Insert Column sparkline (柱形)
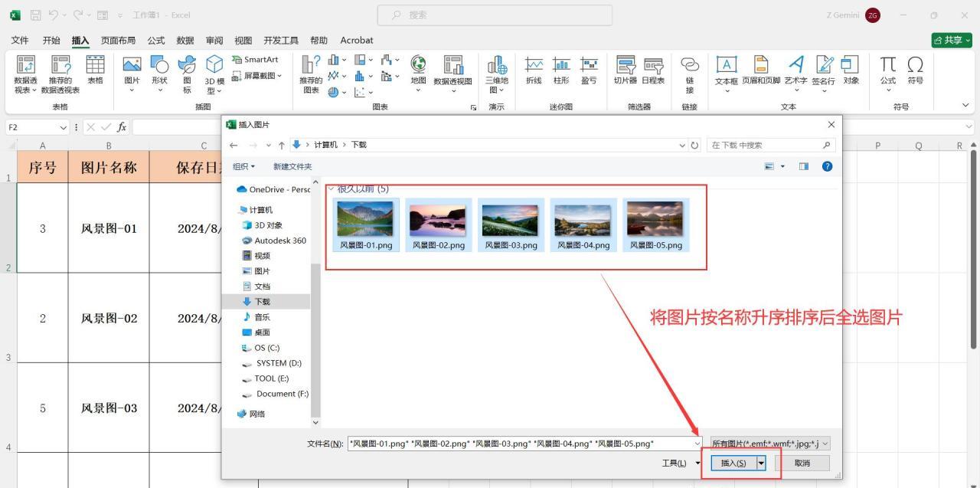This screenshot has height=488, width=980. (x=561, y=70)
